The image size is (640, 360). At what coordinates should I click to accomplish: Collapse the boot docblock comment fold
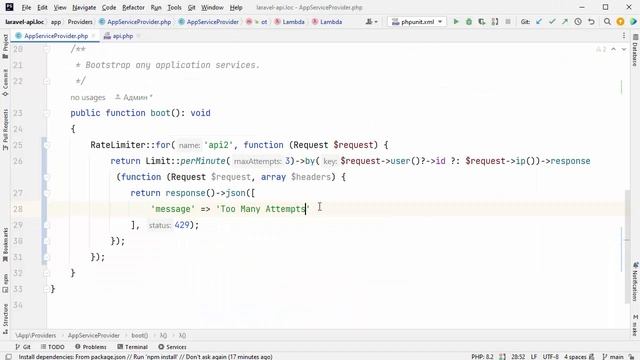pos(46,49)
